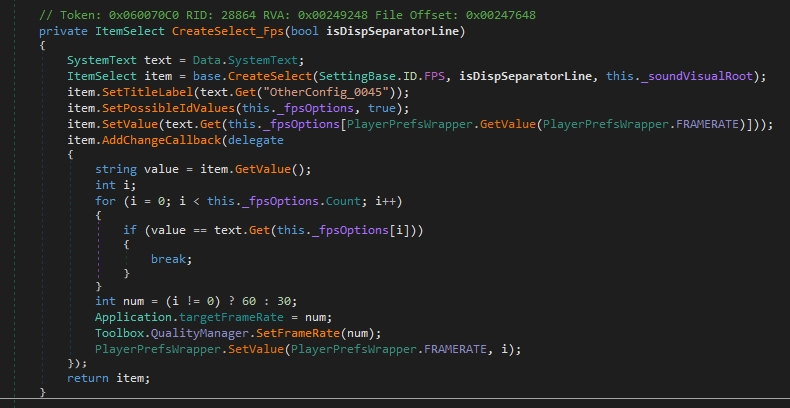This screenshot has height=408, width=790.
Task: Click the 'break' statement
Action: pyautogui.click(x=168, y=259)
